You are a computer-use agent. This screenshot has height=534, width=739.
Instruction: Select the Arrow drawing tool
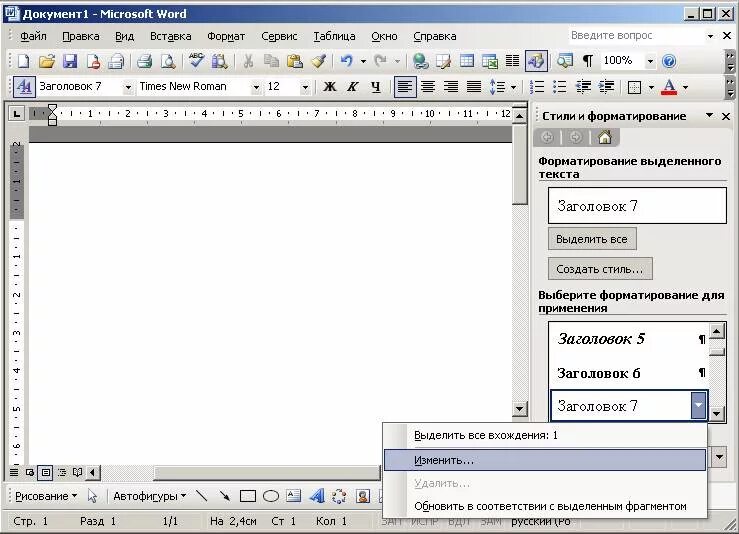[225, 496]
